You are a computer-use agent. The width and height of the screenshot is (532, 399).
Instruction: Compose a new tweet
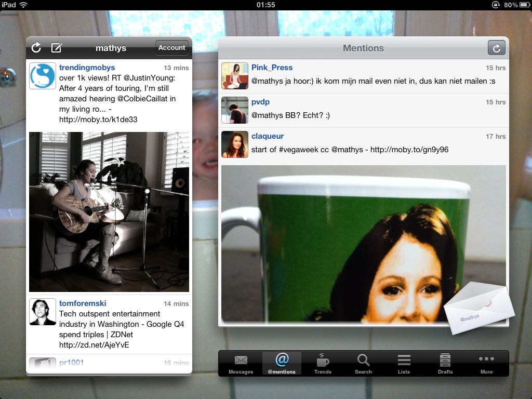[x=57, y=48]
